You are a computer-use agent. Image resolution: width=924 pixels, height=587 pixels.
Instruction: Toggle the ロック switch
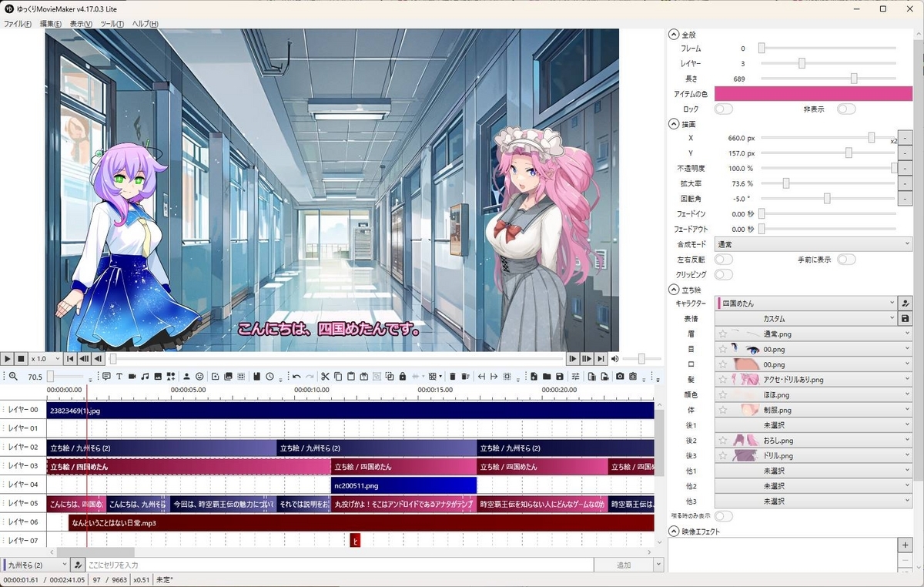pos(723,109)
